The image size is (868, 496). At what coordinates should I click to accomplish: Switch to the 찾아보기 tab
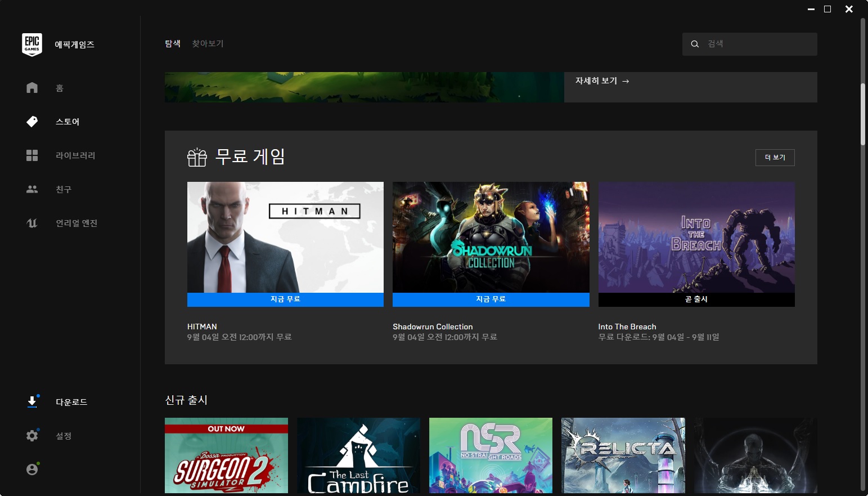point(208,43)
